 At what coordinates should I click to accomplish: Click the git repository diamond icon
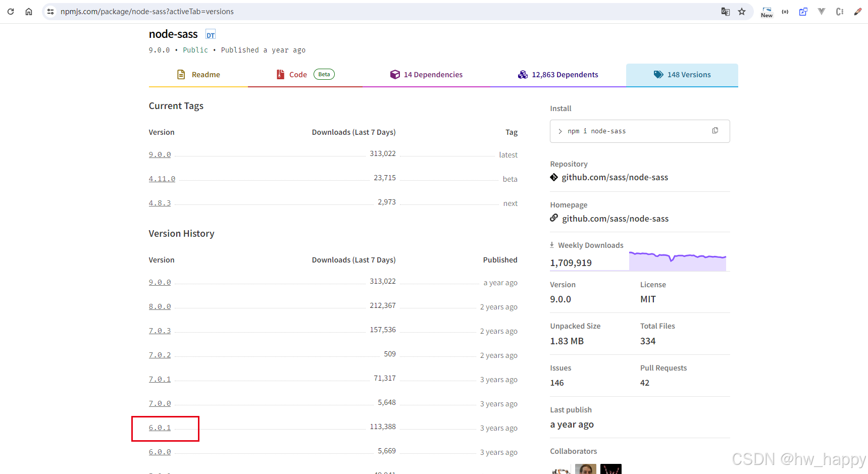(554, 177)
